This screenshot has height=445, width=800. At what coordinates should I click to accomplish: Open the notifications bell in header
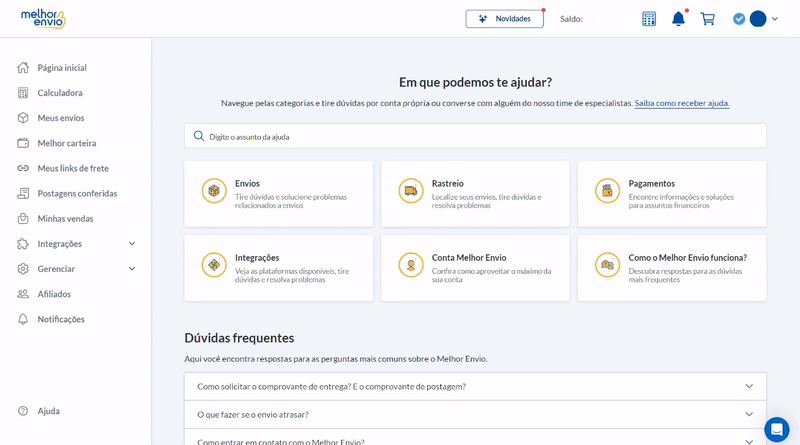[678, 19]
